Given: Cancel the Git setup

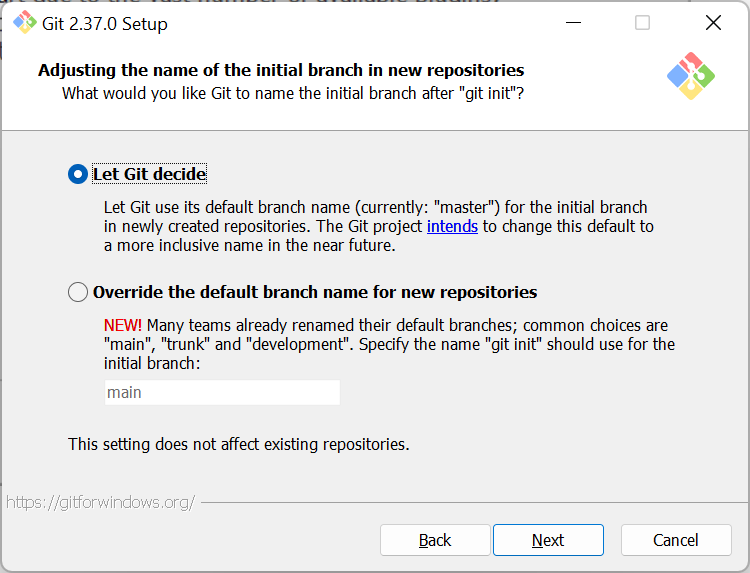Looking at the screenshot, I should [x=676, y=540].
